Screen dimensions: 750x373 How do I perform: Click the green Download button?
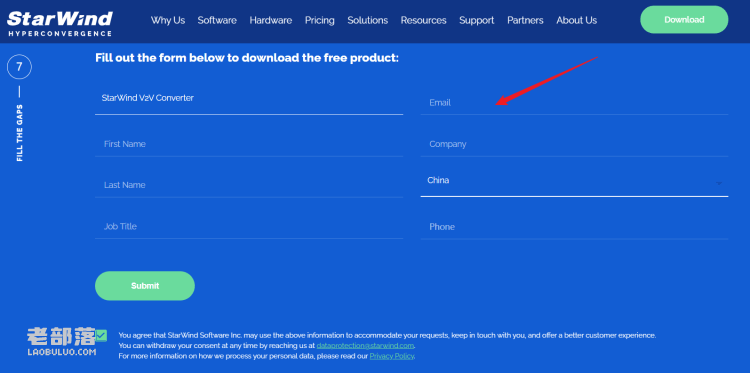click(x=684, y=20)
